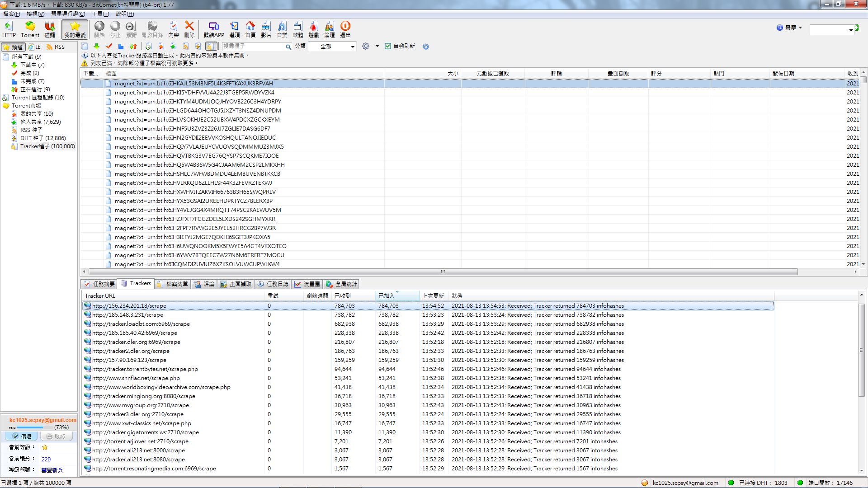Open the 工具 menu

pos(100,14)
